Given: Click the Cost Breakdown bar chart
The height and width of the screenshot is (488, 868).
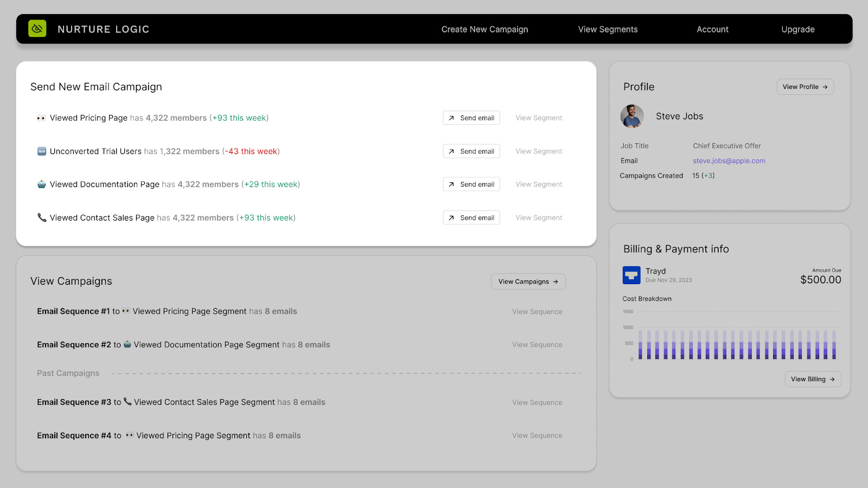Looking at the screenshot, I should point(732,335).
